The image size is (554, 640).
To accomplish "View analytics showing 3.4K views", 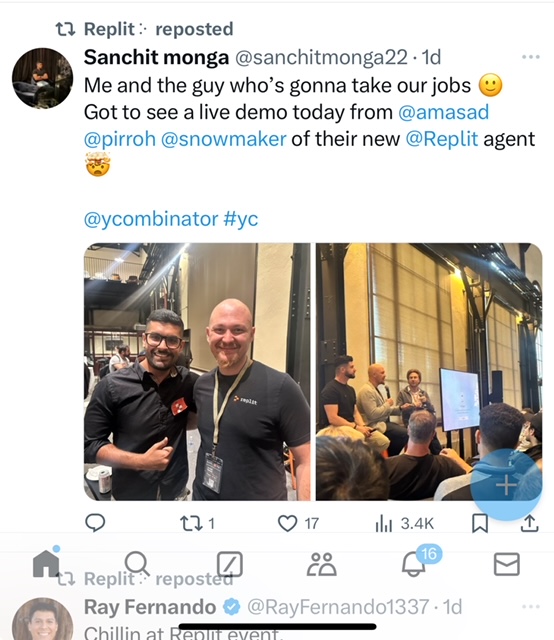I will click(x=404, y=523).
